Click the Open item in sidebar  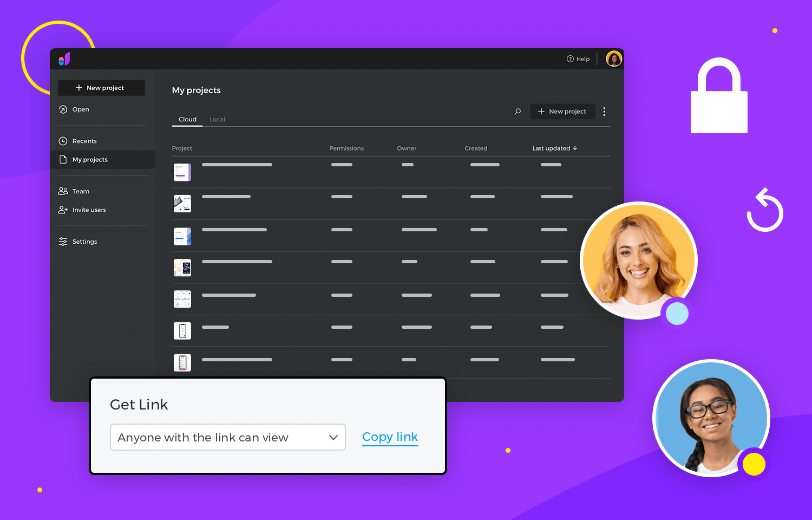click(80, 109)
